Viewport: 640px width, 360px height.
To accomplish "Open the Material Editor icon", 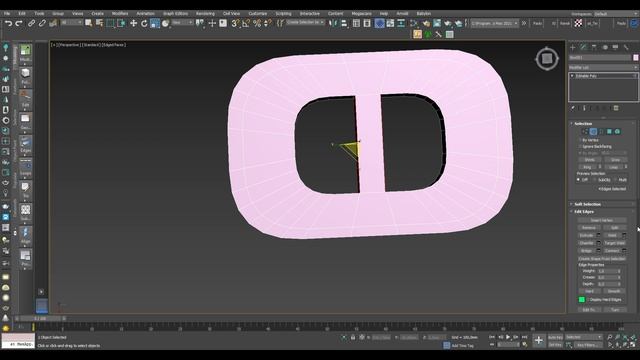I will (x=414, y=23).
